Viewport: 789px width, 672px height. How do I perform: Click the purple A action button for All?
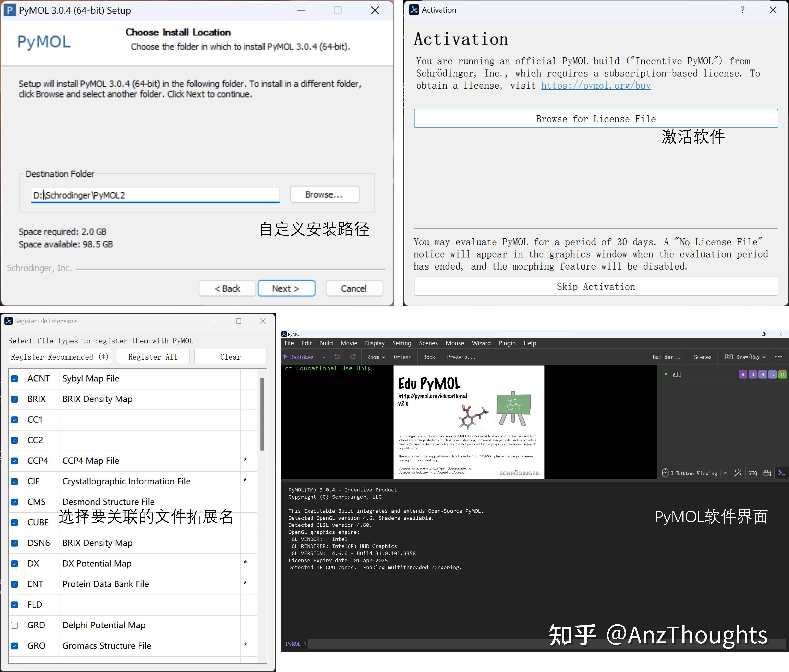tap(743, 374)
